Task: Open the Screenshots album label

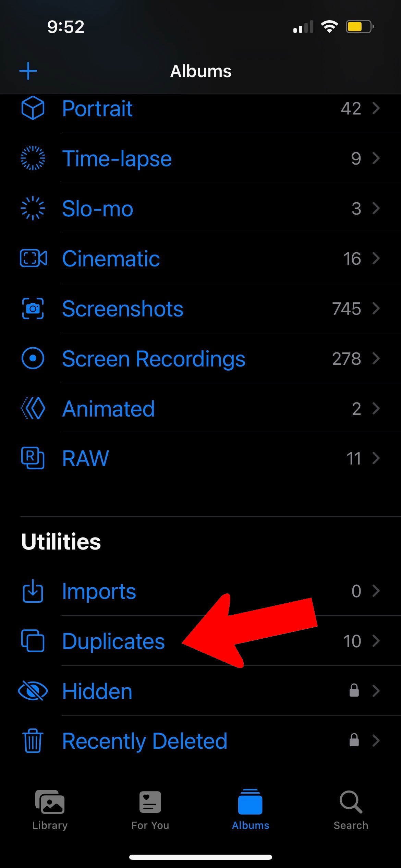Action: tap(123, 309)
